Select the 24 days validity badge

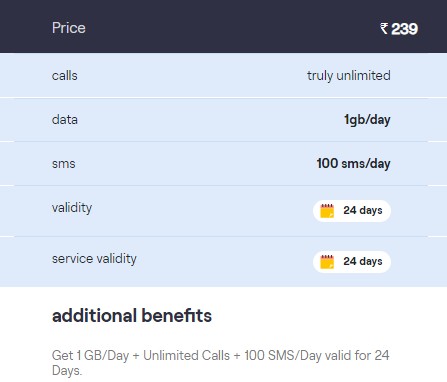coord(352,211)
